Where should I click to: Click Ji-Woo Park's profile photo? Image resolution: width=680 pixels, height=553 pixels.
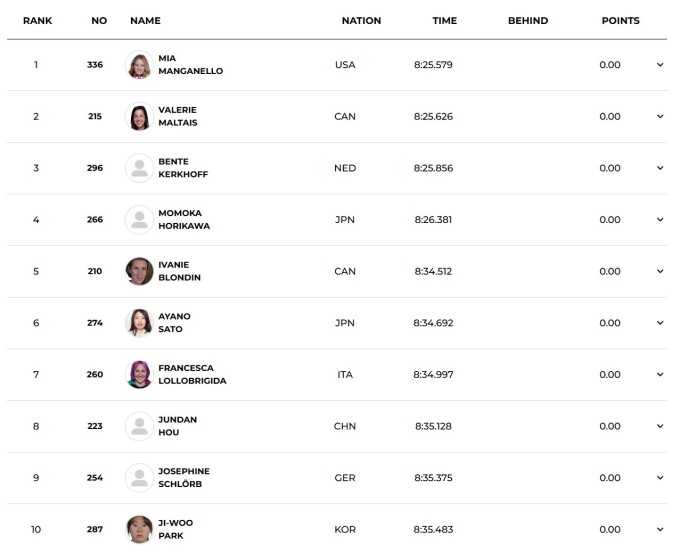tap(139, 529)
